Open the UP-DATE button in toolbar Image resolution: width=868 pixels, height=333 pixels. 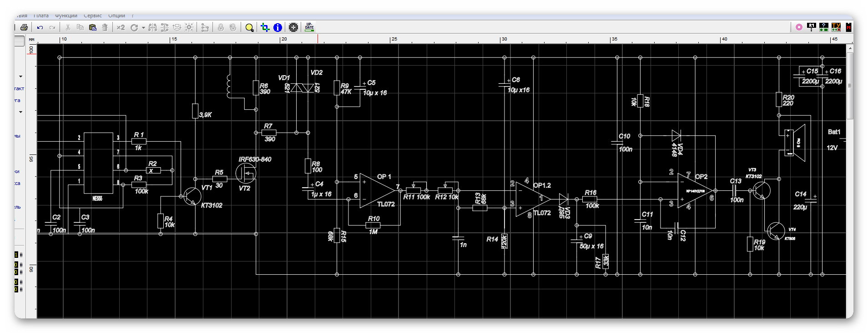pos(309,27)
